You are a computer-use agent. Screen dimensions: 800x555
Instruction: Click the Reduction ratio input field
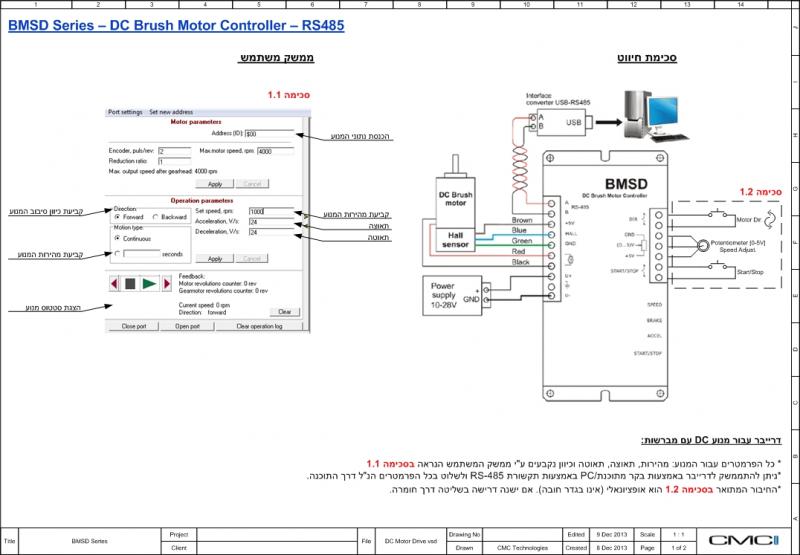click(x=174, y=161)
